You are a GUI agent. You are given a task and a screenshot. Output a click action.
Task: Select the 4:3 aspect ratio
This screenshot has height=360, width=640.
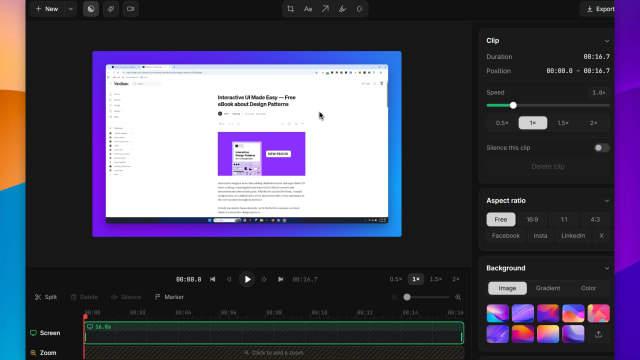pyautogui.click(x=595, y=220)
